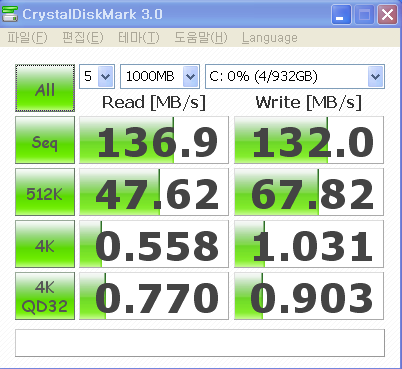
Task: Run all benchmarks with All button
Action: pos(45,88)
